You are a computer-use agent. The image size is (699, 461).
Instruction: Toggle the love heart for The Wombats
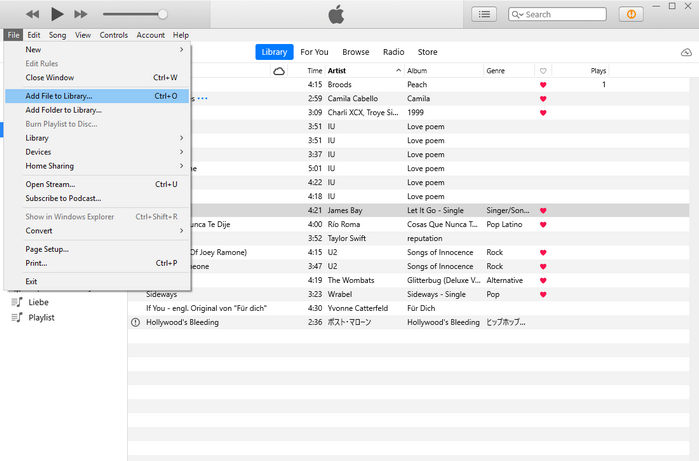pos(543,280)
